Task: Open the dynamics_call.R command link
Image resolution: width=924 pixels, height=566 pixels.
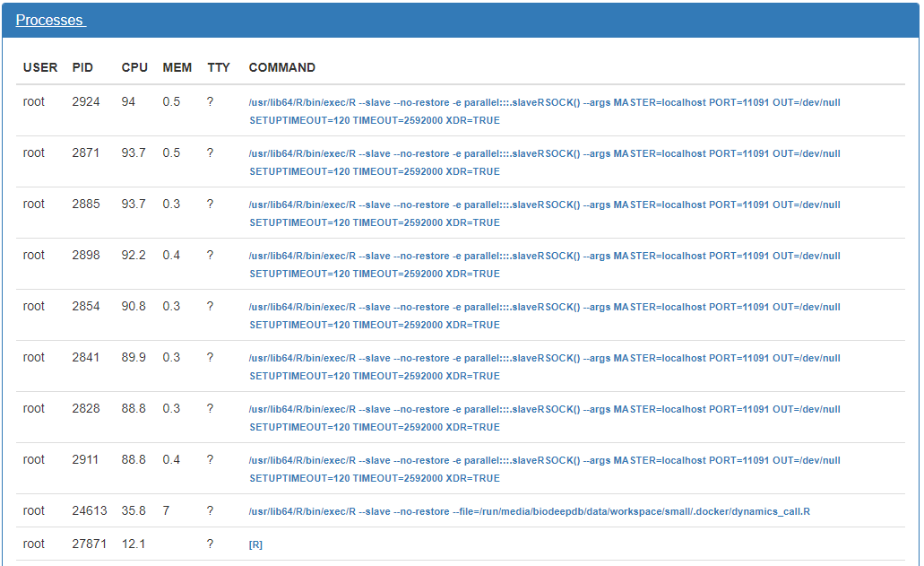Action: coord(529,512)
